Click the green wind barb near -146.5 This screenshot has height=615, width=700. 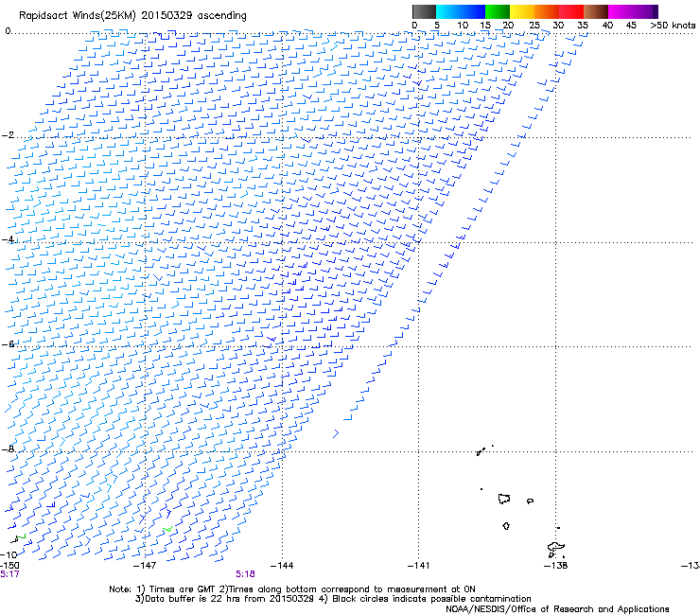click(x=167, y=529)
